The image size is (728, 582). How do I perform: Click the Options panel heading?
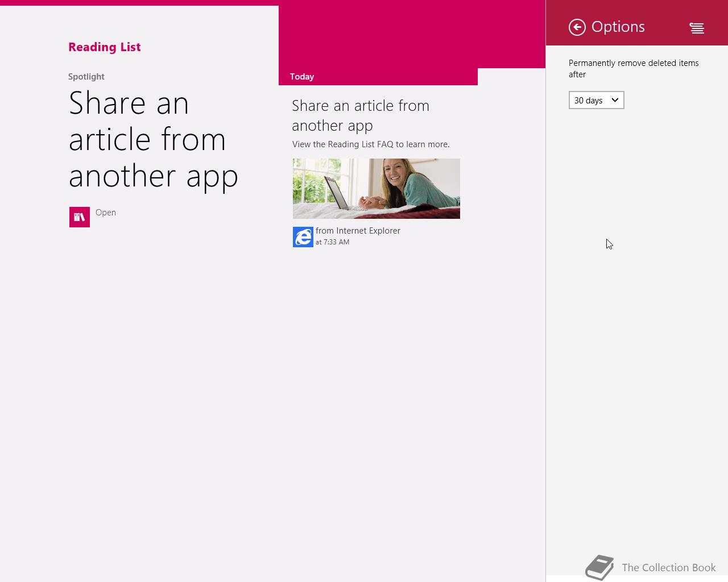[618, 27]
